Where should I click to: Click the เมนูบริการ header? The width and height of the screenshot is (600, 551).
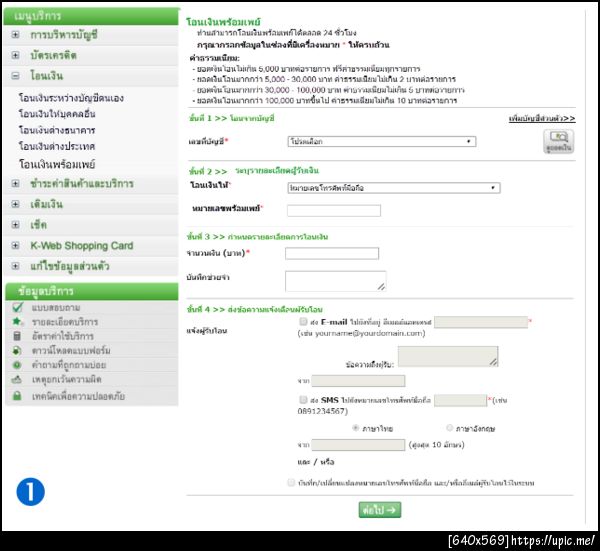coord(91,16)
